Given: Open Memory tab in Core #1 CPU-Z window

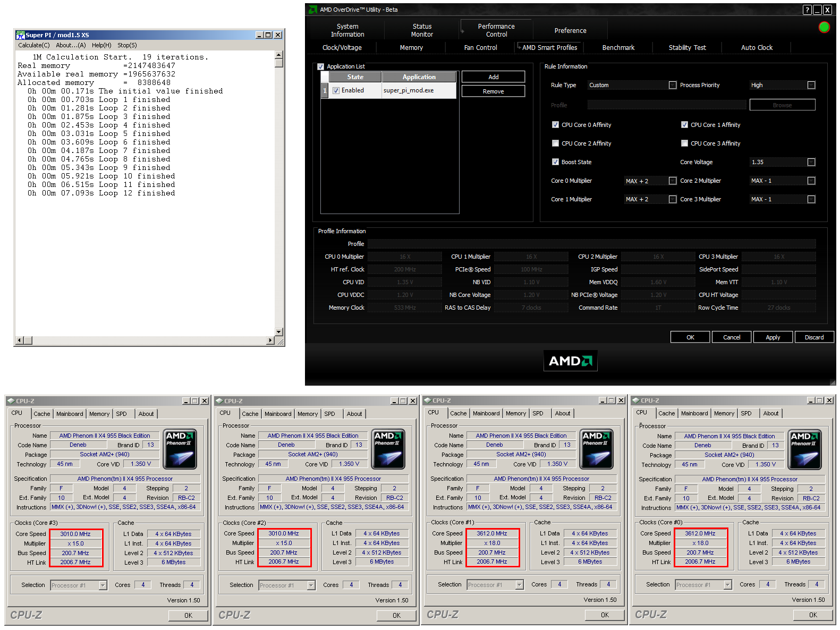Looking at the screenshot, I should coord(516,413).
